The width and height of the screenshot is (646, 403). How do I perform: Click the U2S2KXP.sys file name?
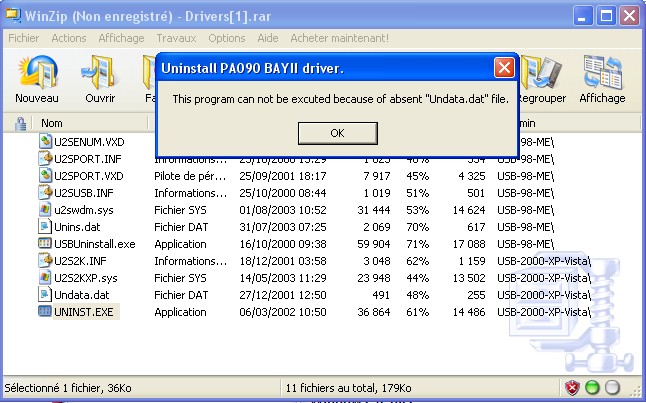[86, 278]
